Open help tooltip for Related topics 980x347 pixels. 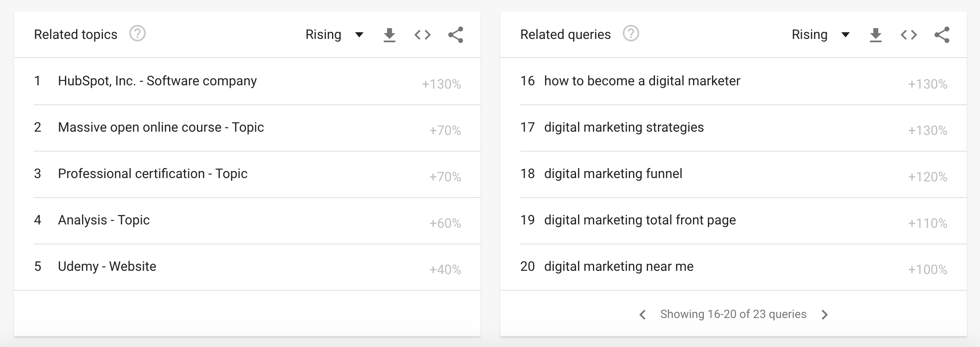pyautogui.click(x=137, y=34)
